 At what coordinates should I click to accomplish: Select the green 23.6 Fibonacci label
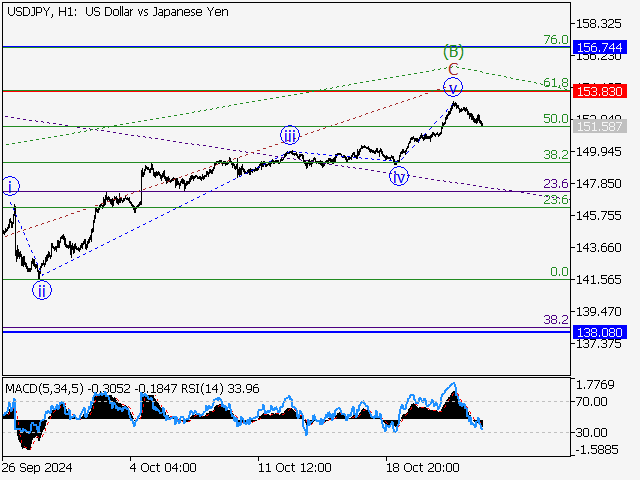tap(556, 199)
